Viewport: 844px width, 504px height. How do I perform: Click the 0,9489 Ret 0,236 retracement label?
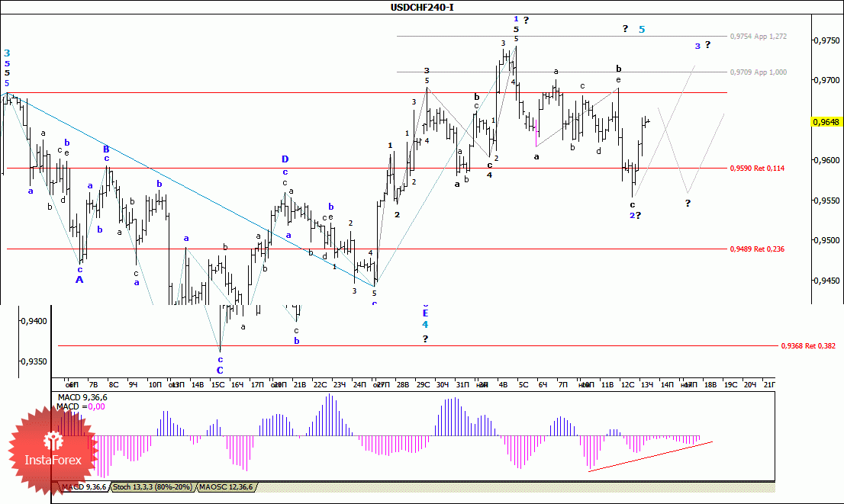(757, 249)
